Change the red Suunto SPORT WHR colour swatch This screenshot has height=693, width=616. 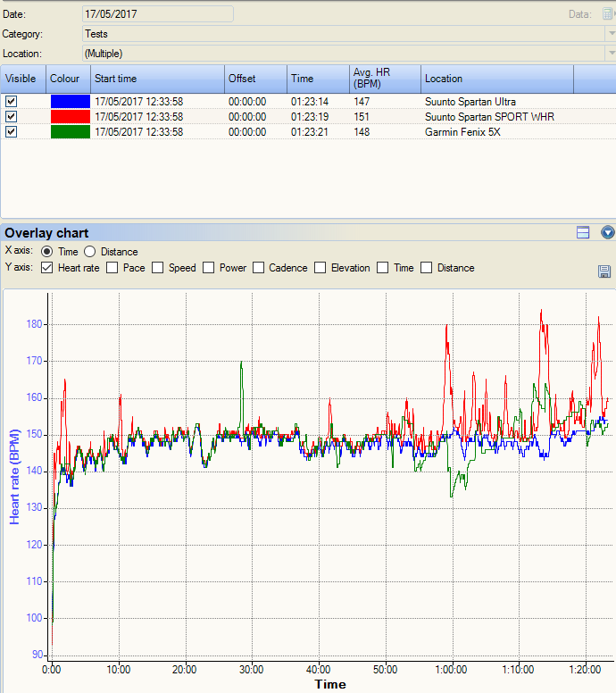coord(70,117)
